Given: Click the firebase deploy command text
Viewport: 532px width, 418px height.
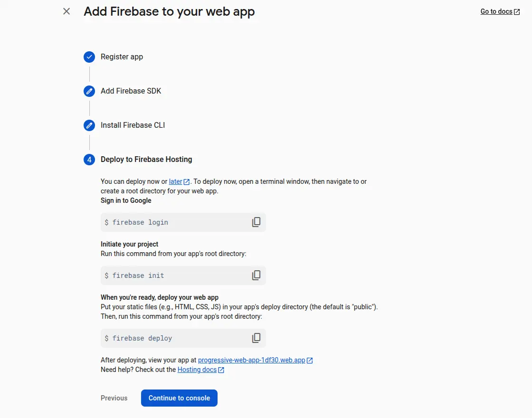Looking at the screenshot, I should pyautogui.click(x=142, y=338).
